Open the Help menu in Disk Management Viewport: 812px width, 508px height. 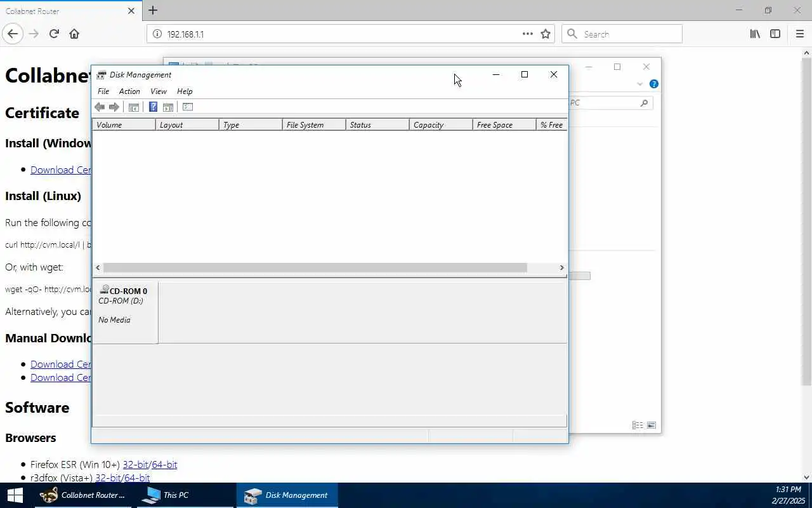tap(185, 91)
